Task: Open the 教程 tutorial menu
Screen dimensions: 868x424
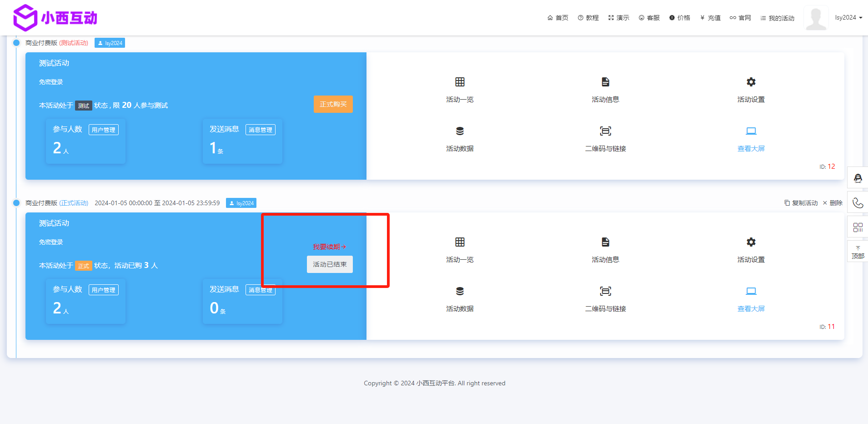Action: [588, 18]
